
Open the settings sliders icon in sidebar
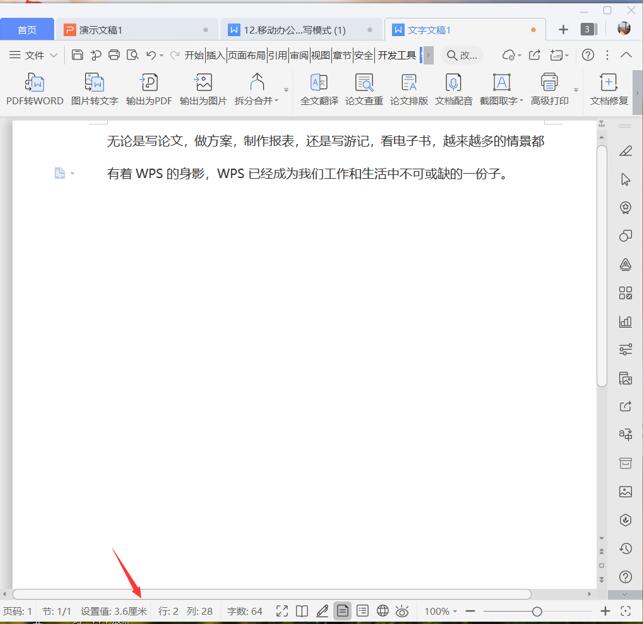(625, 349)
